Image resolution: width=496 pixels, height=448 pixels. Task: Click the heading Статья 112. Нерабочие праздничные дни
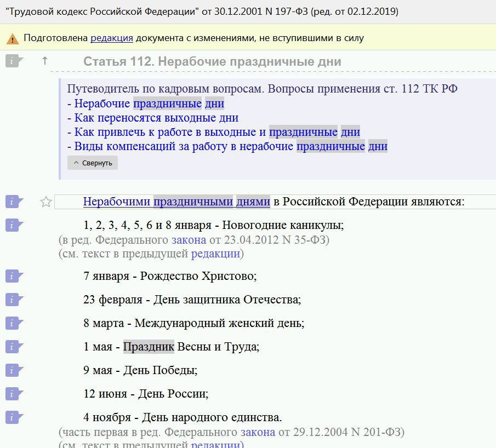[x=212, y=61]
